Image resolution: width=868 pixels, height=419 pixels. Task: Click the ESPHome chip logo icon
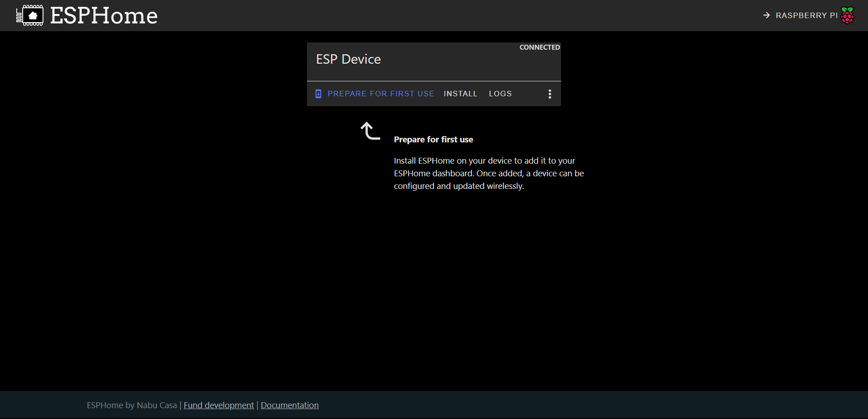[30, 15]
